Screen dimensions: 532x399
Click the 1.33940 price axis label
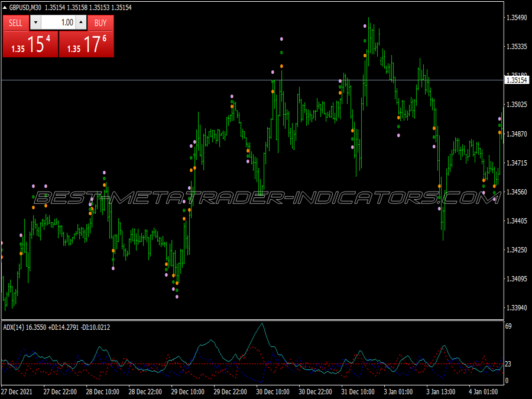(517, 308)
